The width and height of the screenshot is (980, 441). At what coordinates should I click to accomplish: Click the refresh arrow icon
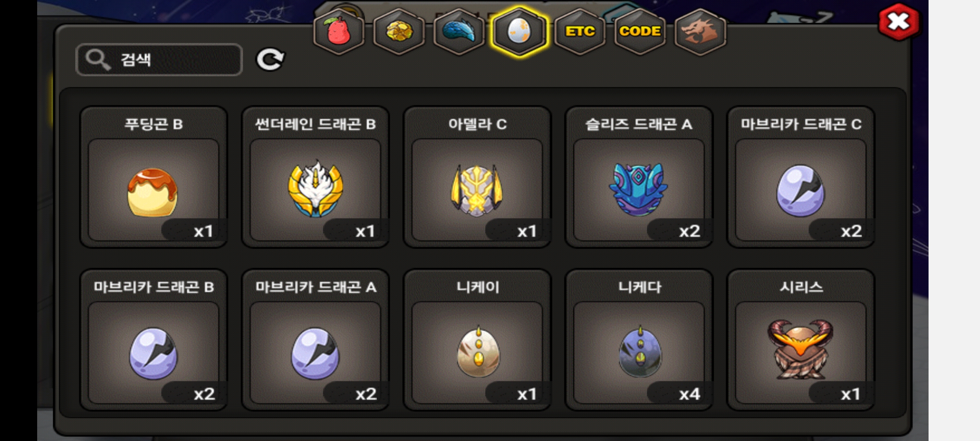tap(270, 60)
